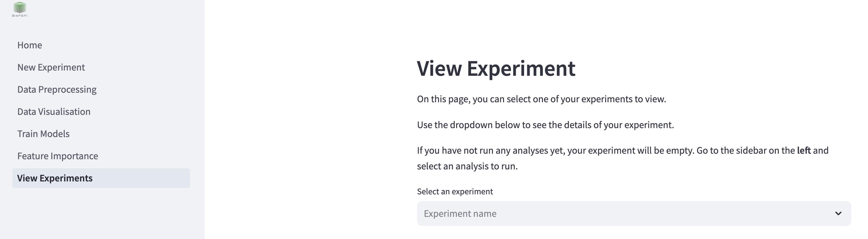868x239 pixels.
Task: Open the Data Visualisation page
Action: (54, 111)
